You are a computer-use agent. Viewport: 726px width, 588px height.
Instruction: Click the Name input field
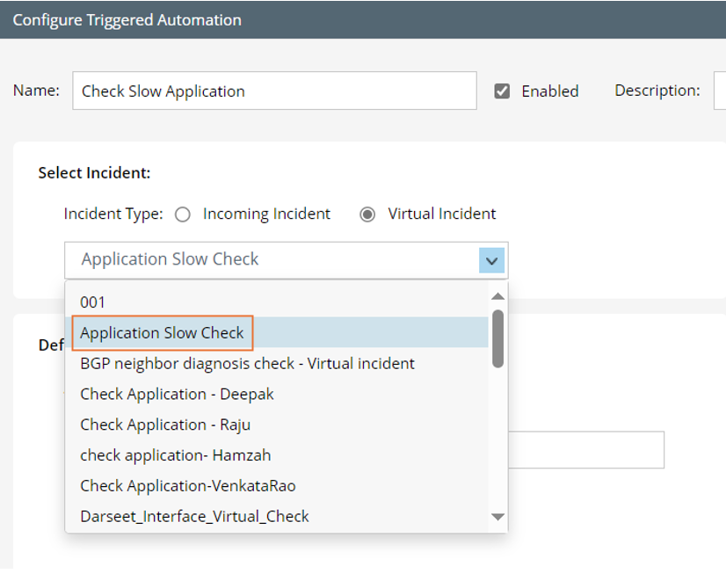click(274, 91)
